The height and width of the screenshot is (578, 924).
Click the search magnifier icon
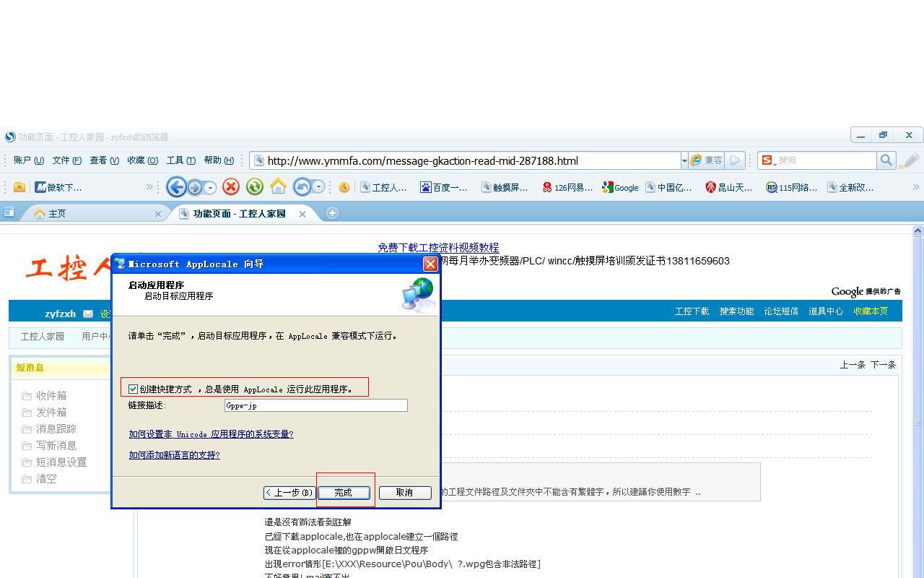click(x=886, y=160)
